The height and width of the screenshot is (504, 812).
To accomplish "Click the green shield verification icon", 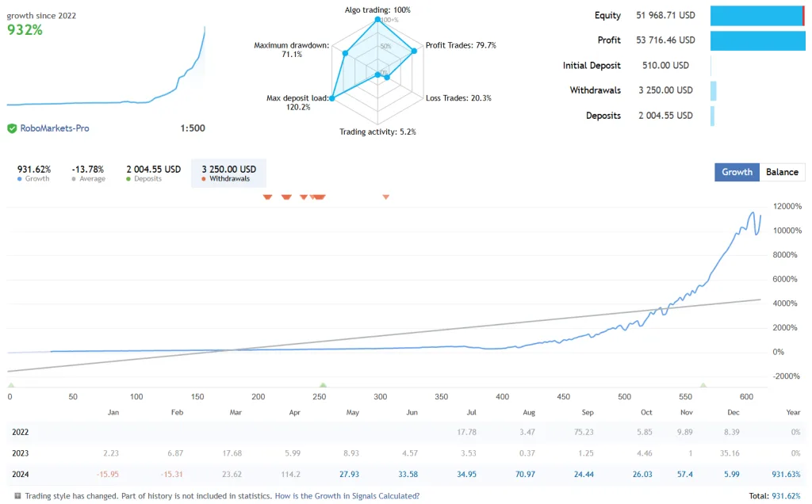I will click(12, 128).
